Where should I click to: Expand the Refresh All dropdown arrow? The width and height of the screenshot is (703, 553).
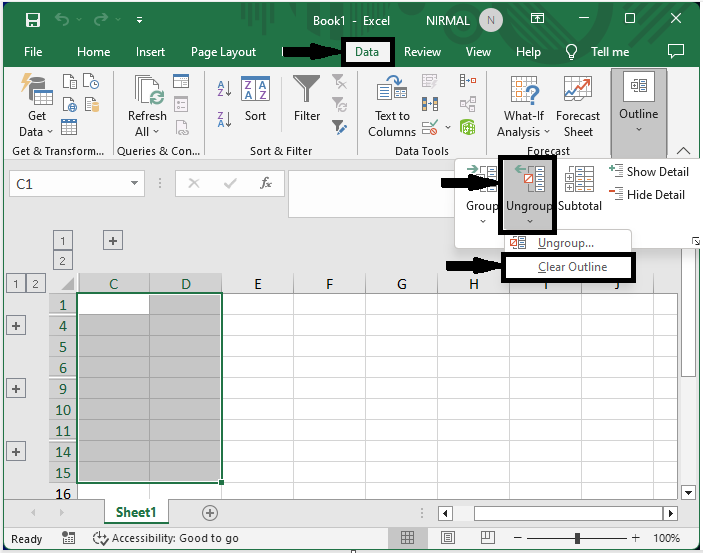pyautogui.click(x=156, y=132)
